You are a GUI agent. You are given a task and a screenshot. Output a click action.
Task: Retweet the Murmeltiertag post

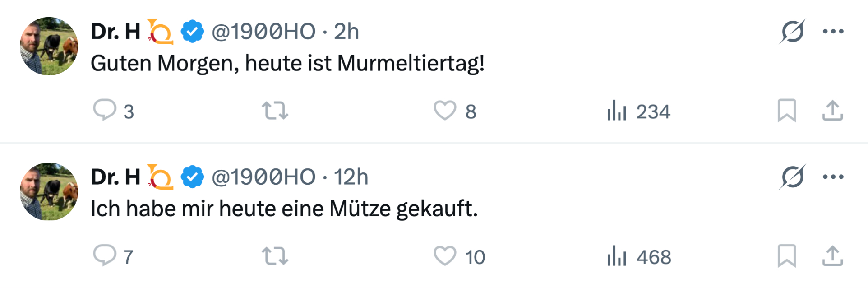pyautogui.click(x=275, y=111)
